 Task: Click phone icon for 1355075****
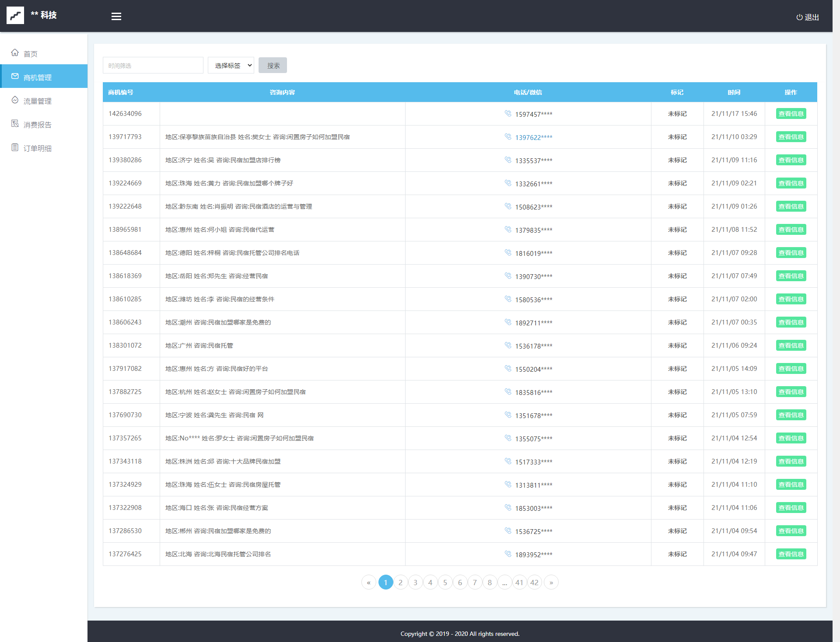508,438
